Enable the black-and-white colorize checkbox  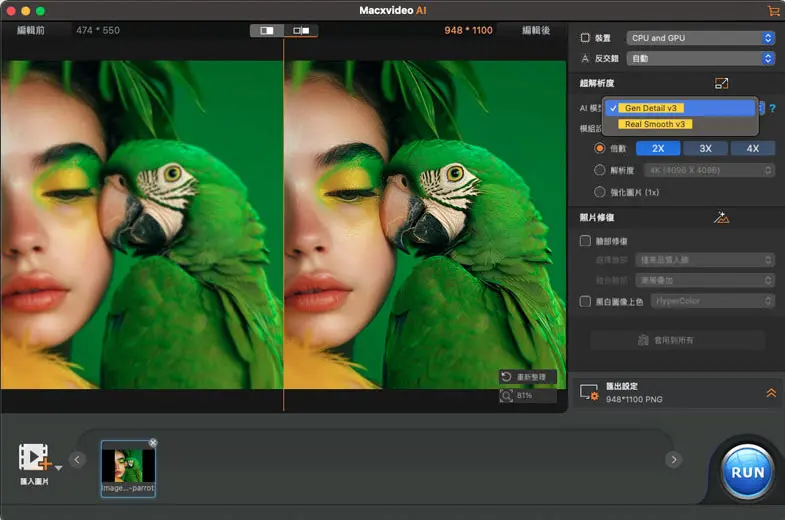coord(586,301)
